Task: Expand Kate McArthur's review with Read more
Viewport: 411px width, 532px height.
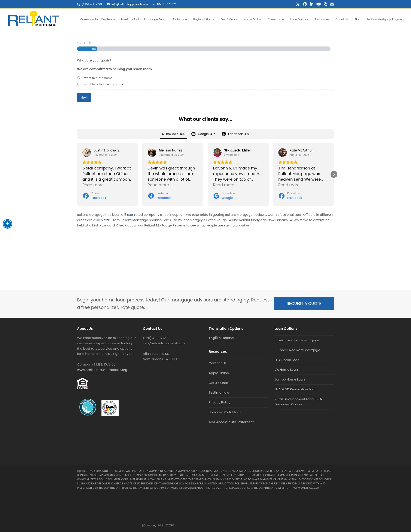Action: click(x=289, y=185)
